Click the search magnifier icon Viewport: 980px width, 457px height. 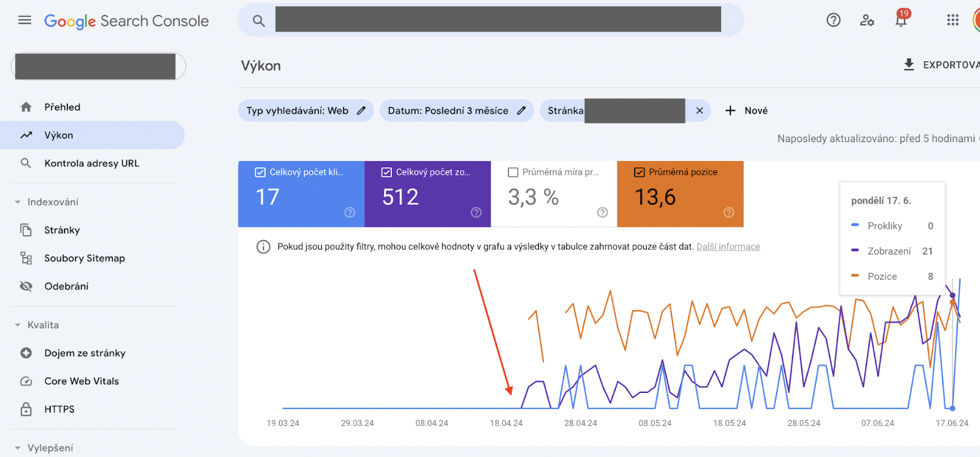tap(259, 21)
